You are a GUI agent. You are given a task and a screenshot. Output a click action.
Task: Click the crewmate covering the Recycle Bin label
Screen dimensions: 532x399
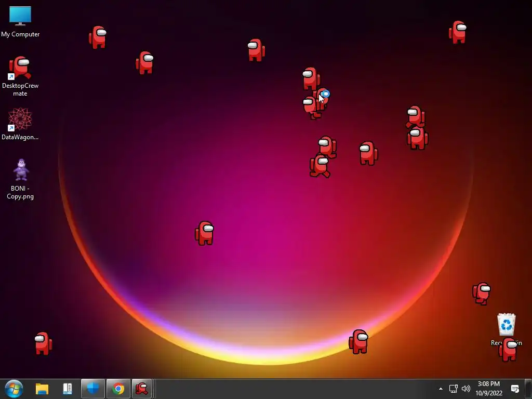point(508,350)
